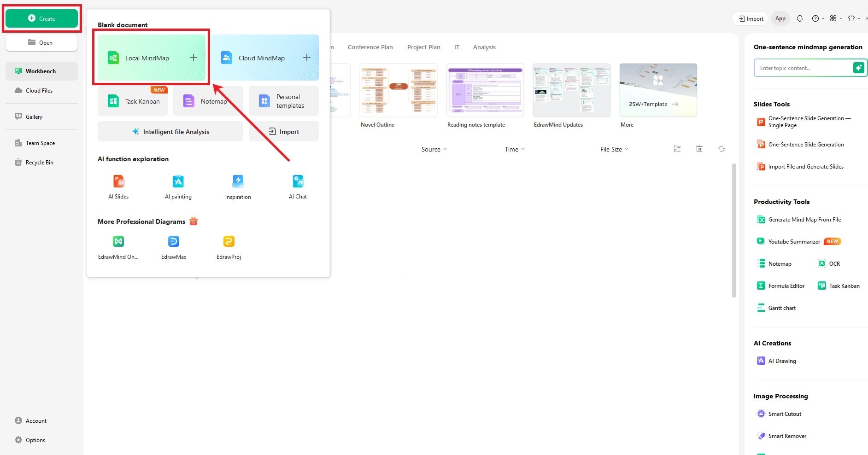Switch to Project Plan template tab
Screen dimensions: 868x455
click(x=424, y=47)
